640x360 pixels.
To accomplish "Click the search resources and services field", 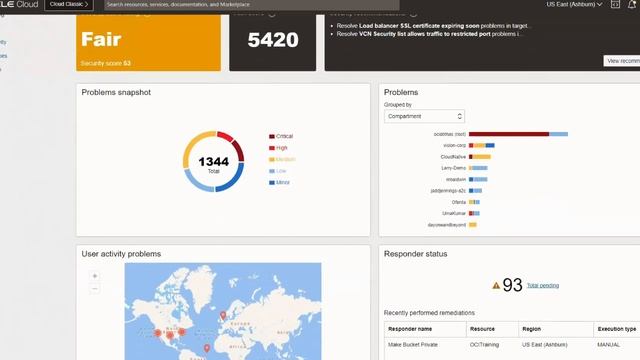I will click(x=251, y=4).
